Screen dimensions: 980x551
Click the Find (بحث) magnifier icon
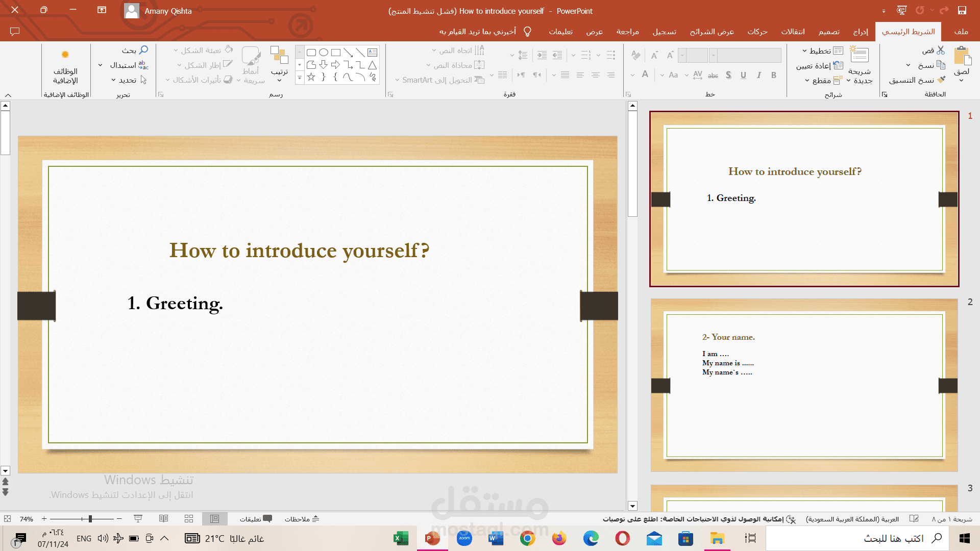click(x=143, y=50)
